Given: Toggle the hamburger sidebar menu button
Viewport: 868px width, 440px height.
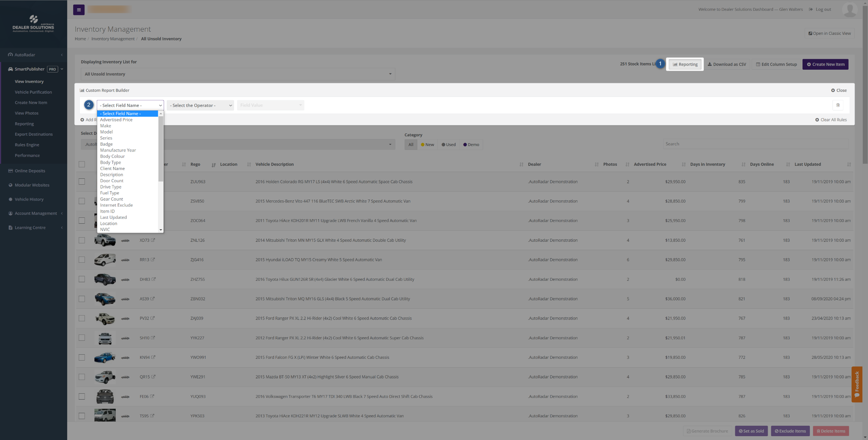Looking at the screenshot, I should (79, 10).
